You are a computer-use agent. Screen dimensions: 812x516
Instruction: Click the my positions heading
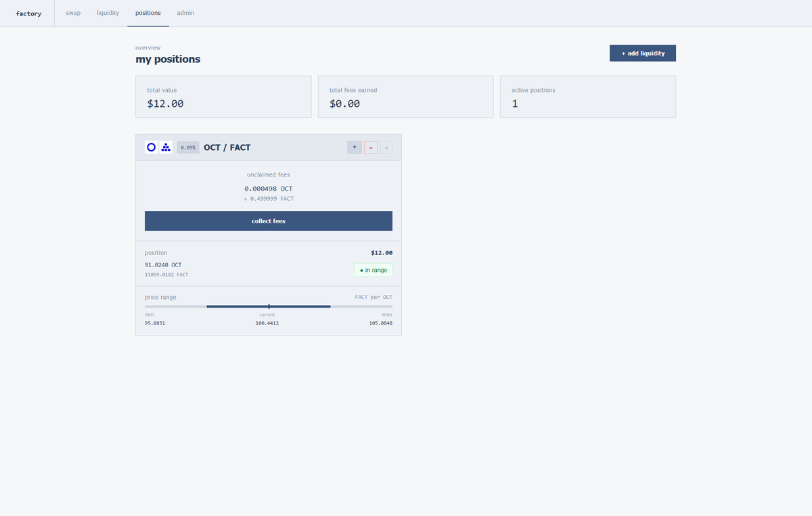point(168,60)
